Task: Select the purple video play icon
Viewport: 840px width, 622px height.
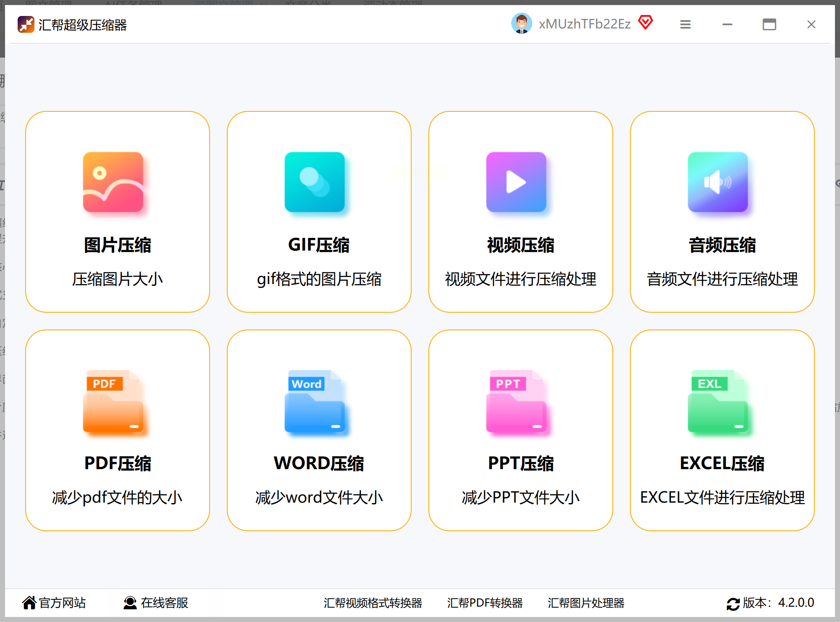Action: 516,182
